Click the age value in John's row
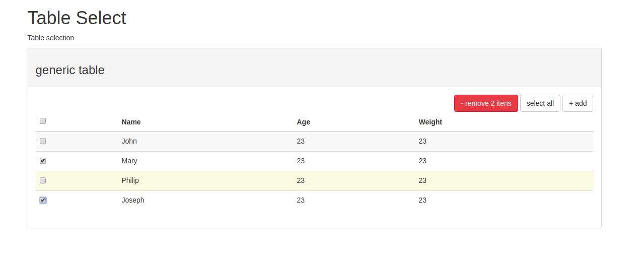The height and width of the screenshot is (262, 644). [301, 141]
